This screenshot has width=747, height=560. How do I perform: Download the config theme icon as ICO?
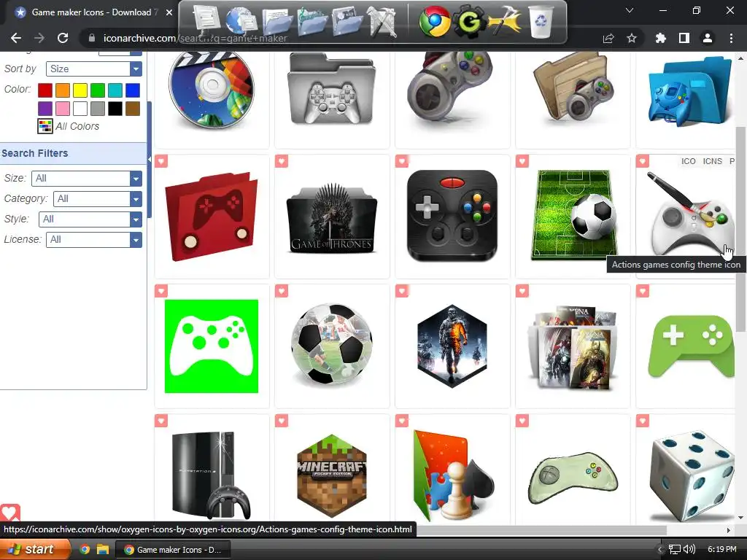(x=688, y=161)
